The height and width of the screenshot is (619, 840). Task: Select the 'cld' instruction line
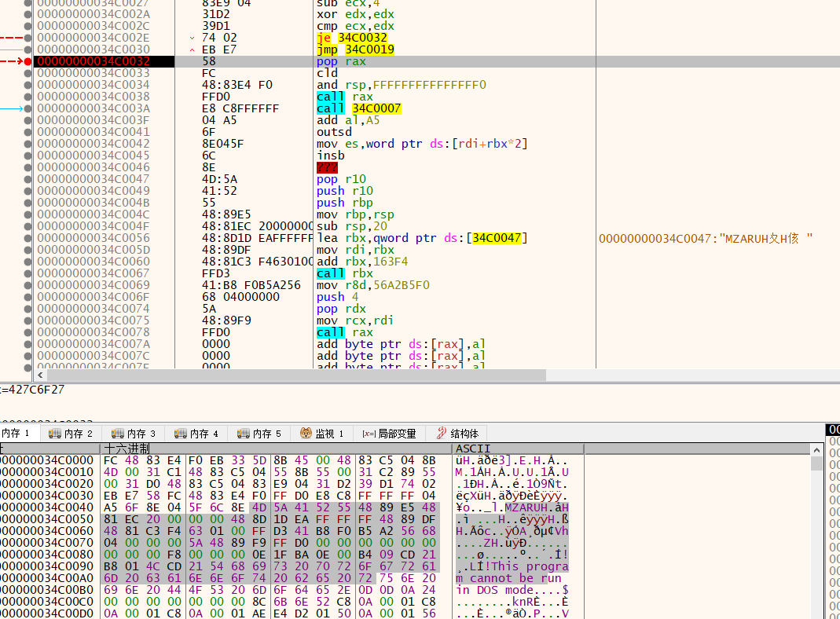[327, 73]
